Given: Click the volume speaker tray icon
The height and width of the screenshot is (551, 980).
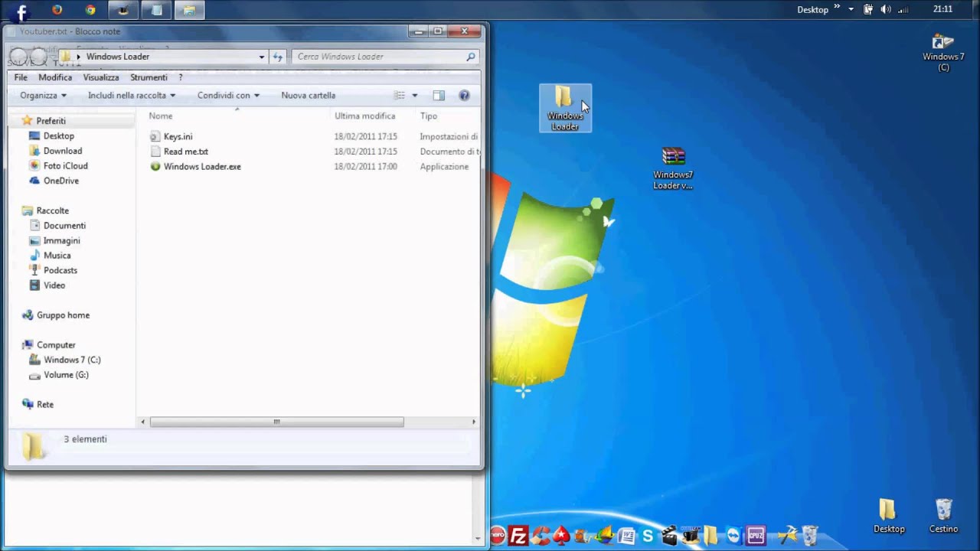Looking at the screenshot, I should coord(886,9).
